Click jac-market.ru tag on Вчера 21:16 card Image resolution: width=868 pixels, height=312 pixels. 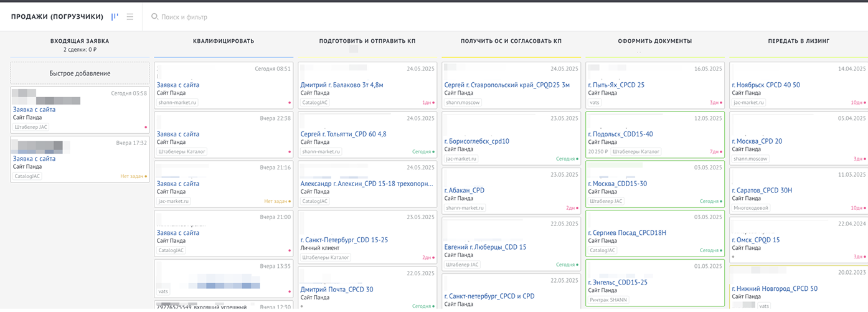(x=174, y=201)
